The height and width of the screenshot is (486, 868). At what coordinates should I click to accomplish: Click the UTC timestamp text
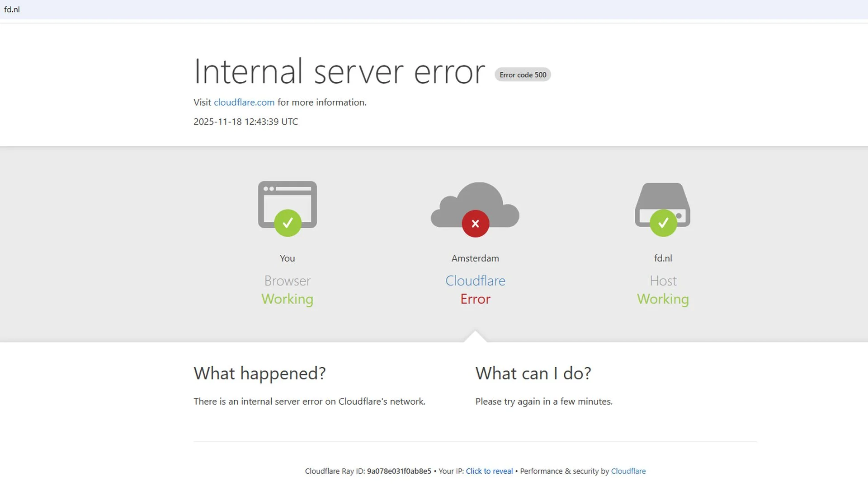click(x=245, y=122)
